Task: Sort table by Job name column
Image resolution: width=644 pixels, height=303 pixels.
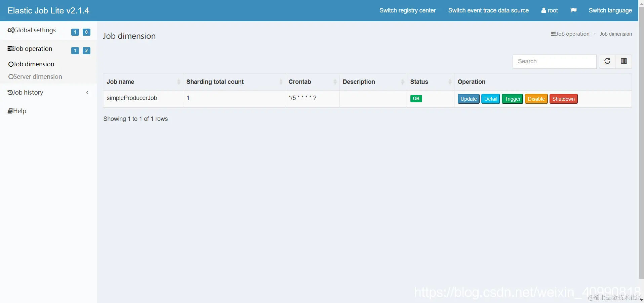Action: pyautogui.click(x=143, y=82)
